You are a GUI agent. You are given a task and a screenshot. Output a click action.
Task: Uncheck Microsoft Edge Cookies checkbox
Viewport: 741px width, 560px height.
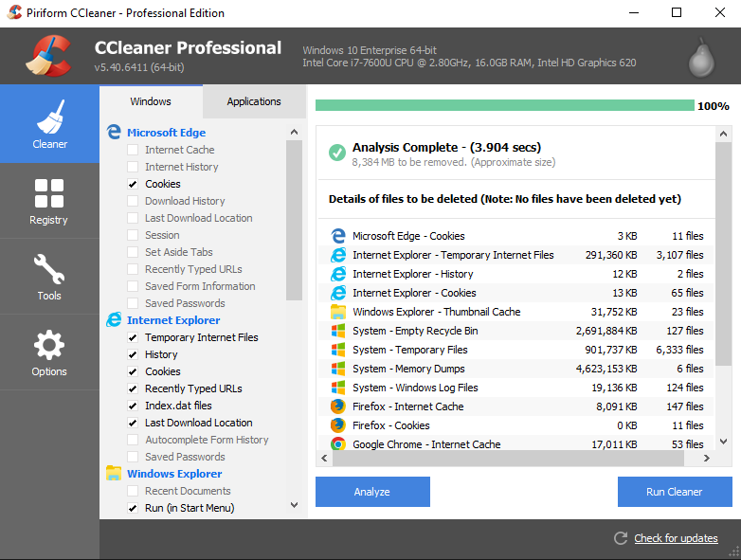click(x=133, y=184)
